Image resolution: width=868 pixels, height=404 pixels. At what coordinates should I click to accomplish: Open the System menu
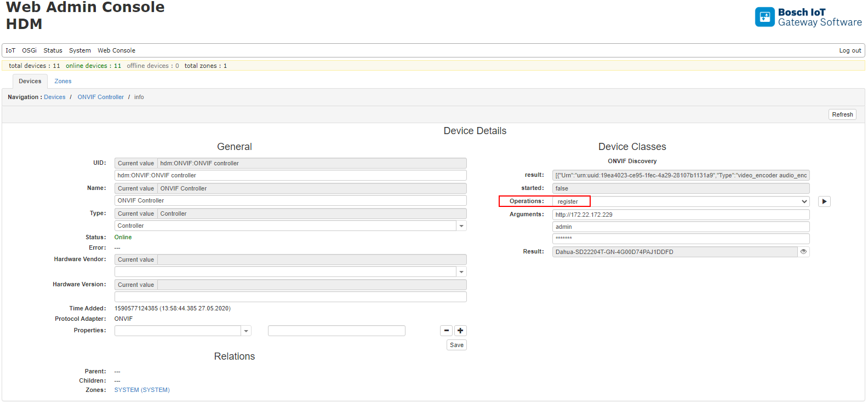click(80, 50)
